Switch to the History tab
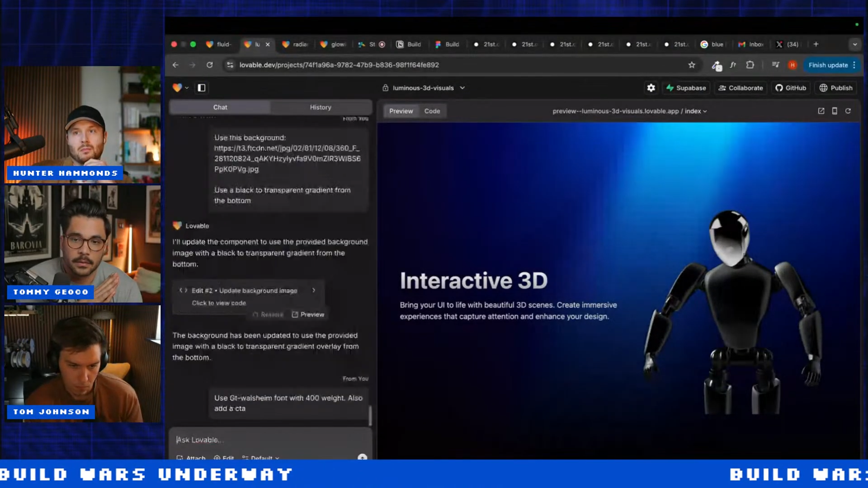868x488 pixels. 321,107
